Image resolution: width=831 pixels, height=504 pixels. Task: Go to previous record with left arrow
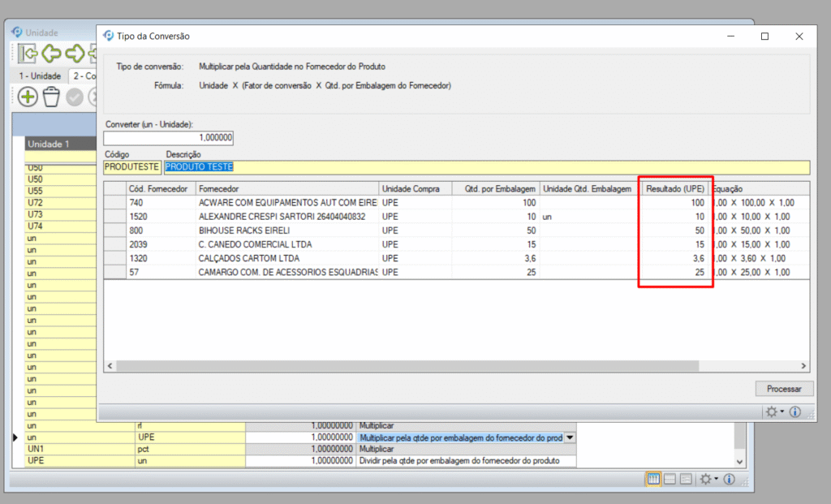pyautogui.click(x=52, y=54)
